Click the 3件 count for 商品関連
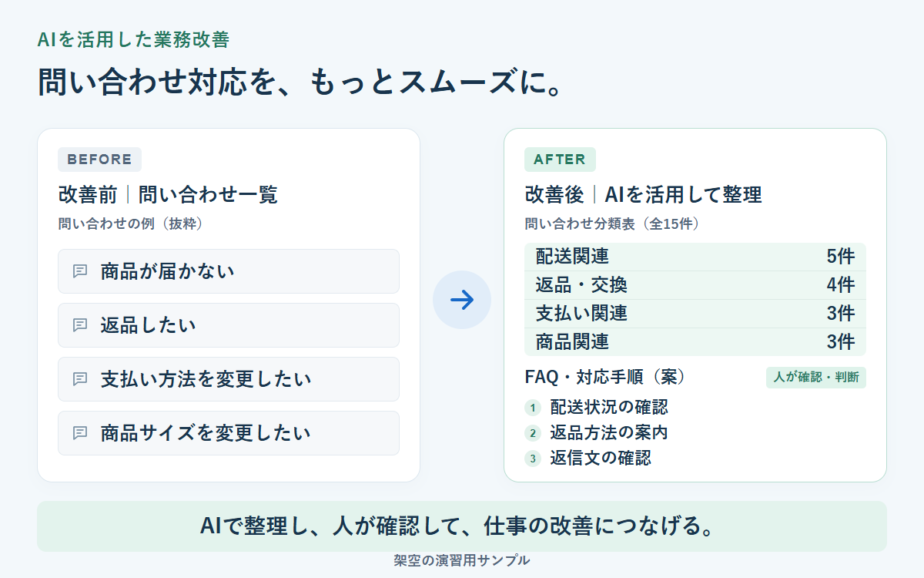 (x=841, y=342)
